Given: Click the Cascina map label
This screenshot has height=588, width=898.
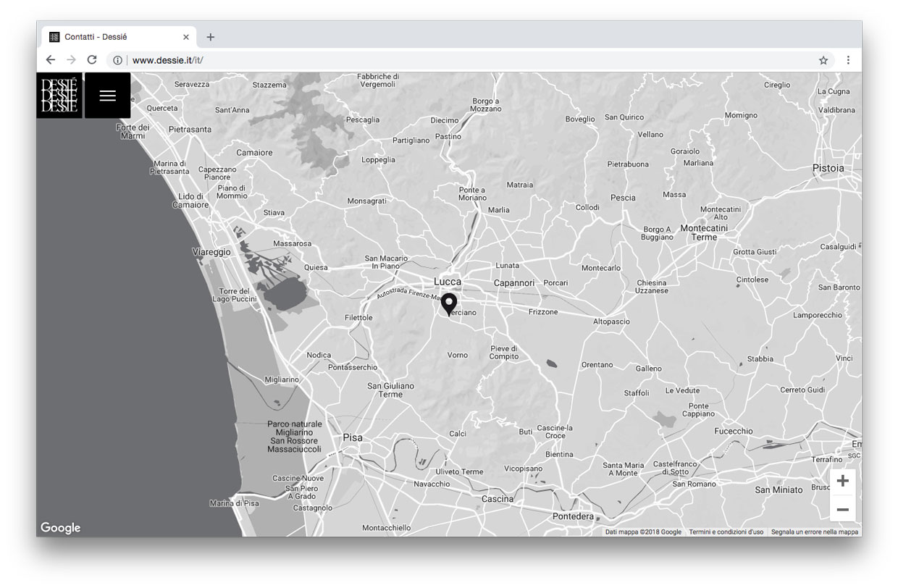Looking at the screenshot, I should (x=498, y=499).
